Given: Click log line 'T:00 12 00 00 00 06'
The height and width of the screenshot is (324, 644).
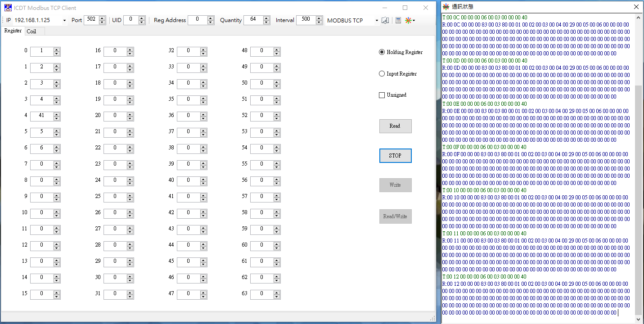Looking at the screenshot, I should tap(485, 277).
